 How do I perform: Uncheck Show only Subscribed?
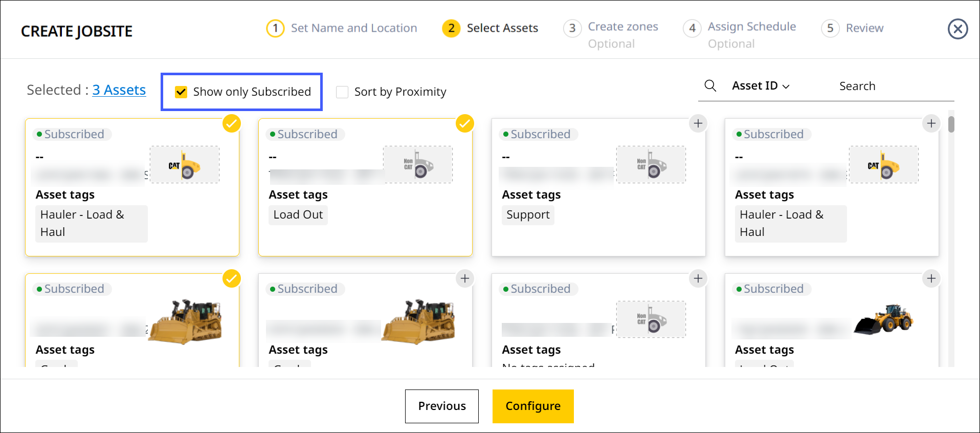point(181,92)
